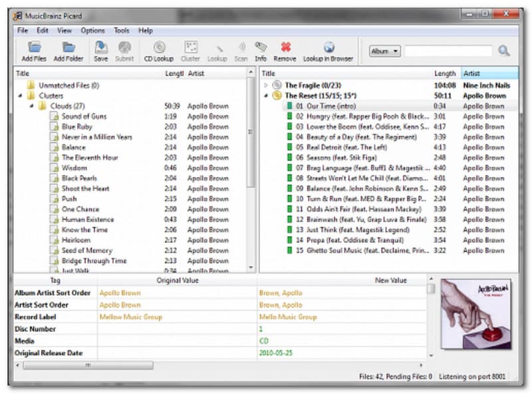Click the search text input field
The width and height of the screenshot is (532, 394).
[448, 51]
